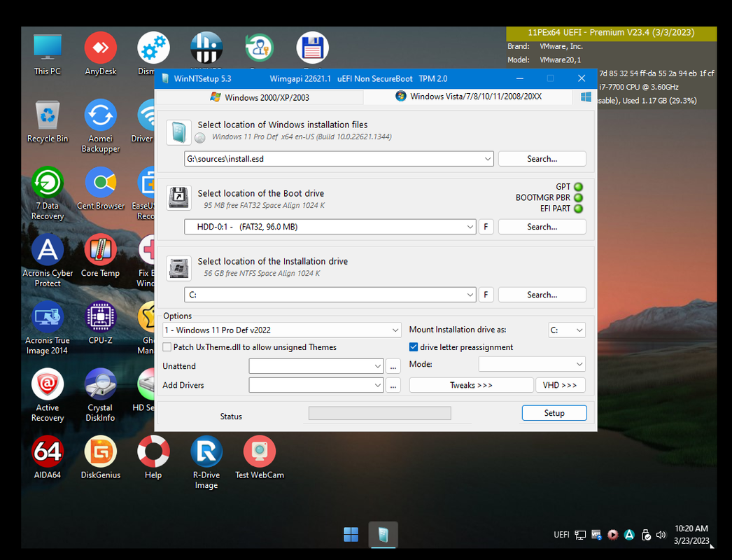Image resolution: width=732 pixels, height=560 pixels.
Task: Click the Windows logo icon beside the tabs
Action: point(586,97)
